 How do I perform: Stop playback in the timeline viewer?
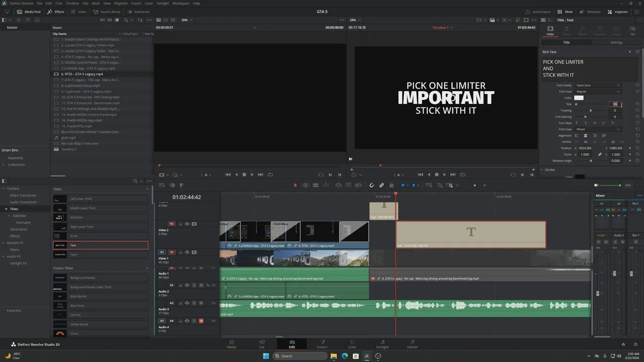point(436,174)
